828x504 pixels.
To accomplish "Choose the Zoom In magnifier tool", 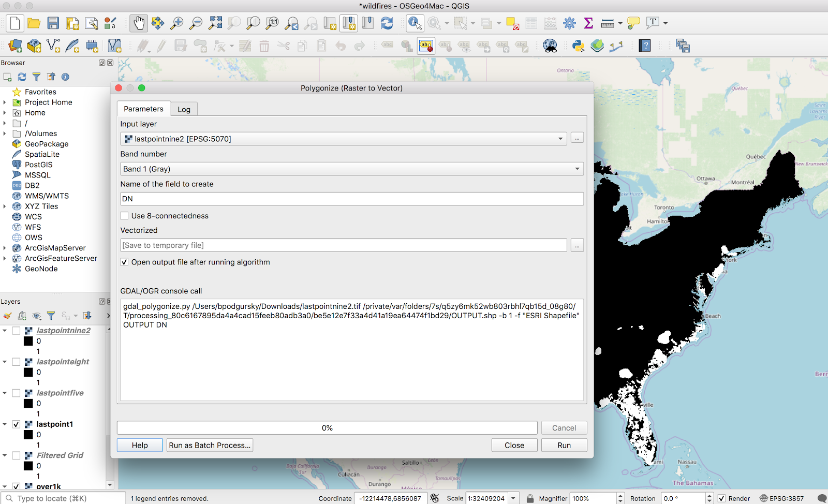I will pos(177,23).
